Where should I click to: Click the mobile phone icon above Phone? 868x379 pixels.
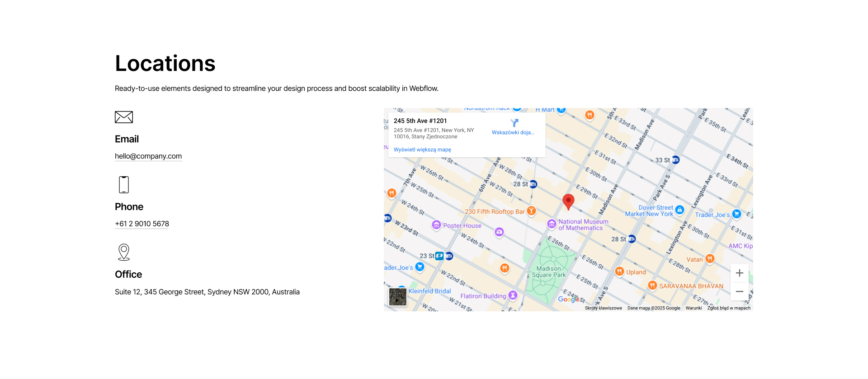(124, 185)
